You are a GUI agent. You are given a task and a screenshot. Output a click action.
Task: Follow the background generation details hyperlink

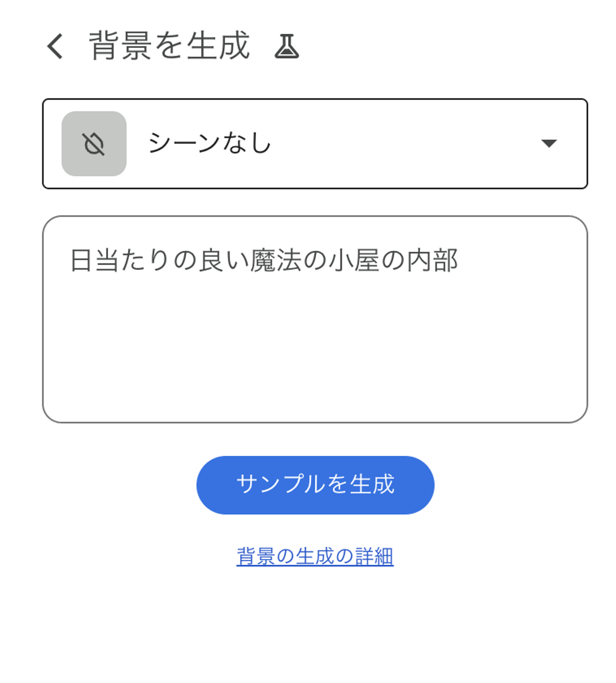[315, 556]
